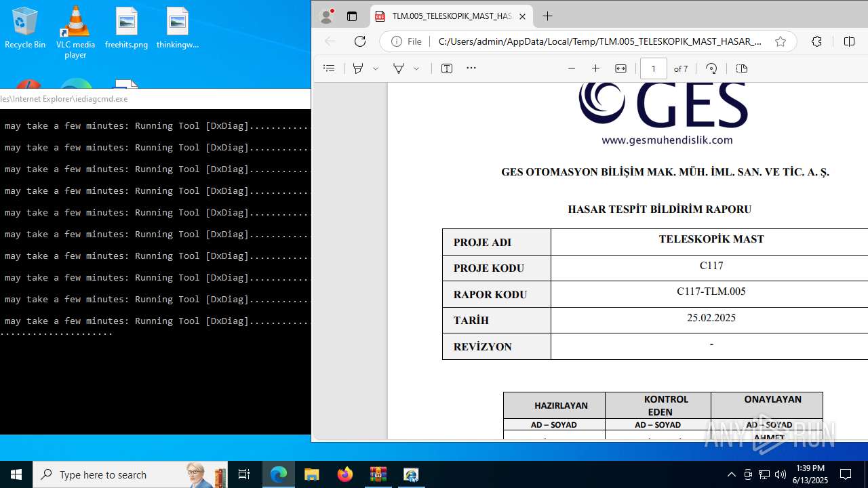This screenshot has width=868, height=488.
Task: Open the Recycle Bin desktop icon
Action: (25, 28)
